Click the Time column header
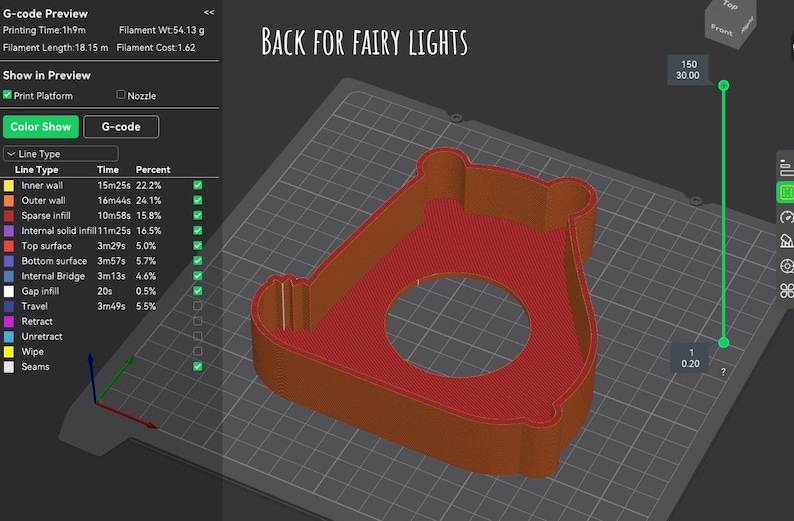794x521 pixels. (x=108, y=170)
